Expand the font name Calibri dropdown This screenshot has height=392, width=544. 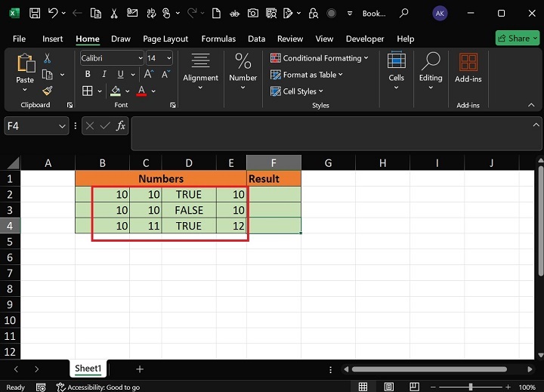click(x=141, y=58)
